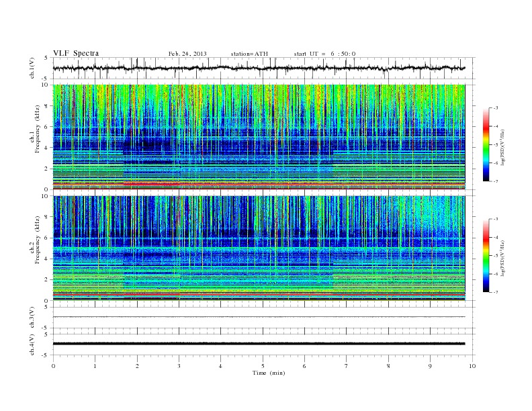Click the ch.1 spectrogram color scale bar
The width and height of the screenshot is (532, 411).
tap(486, 145)
